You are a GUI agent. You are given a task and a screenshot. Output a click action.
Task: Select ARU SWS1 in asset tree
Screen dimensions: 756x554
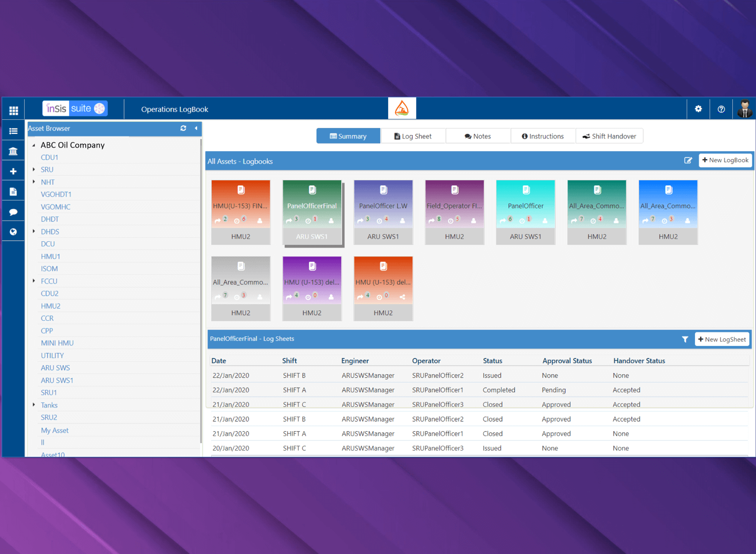click(57, 380)
